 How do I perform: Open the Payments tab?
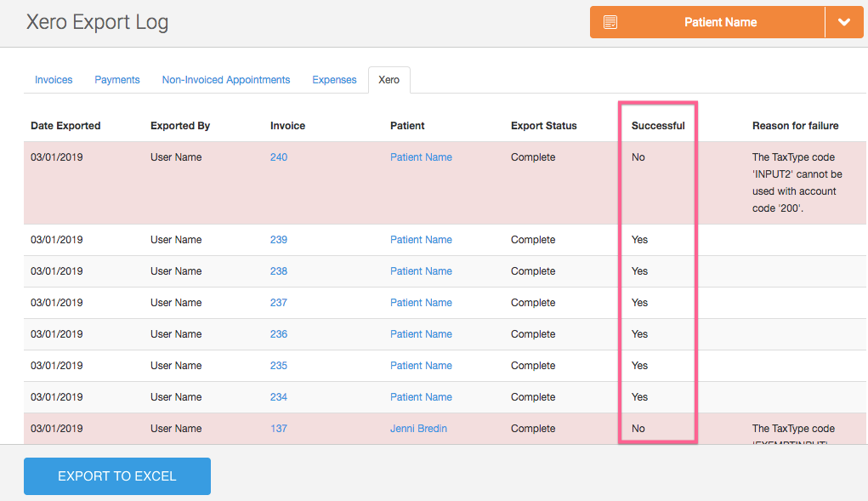pyautogui.click(x=117, y=80)
